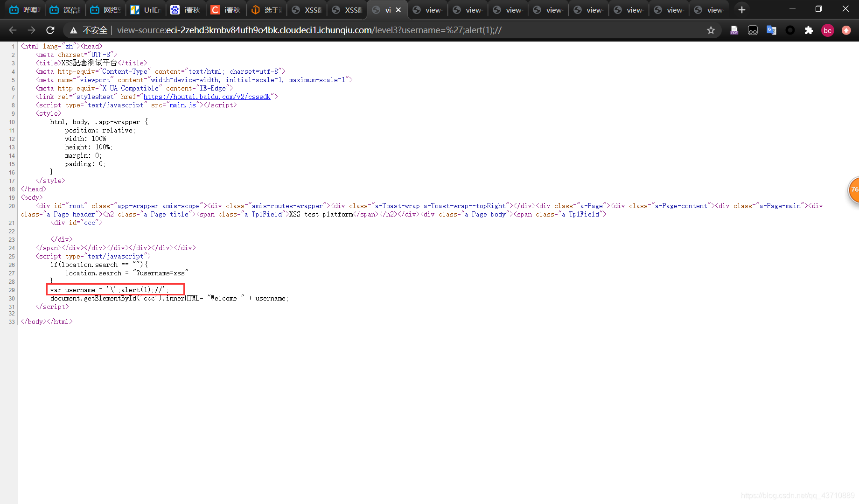Screen dimensions: 859x504
Task: Restore down the browser window
Action: [818, 9]
